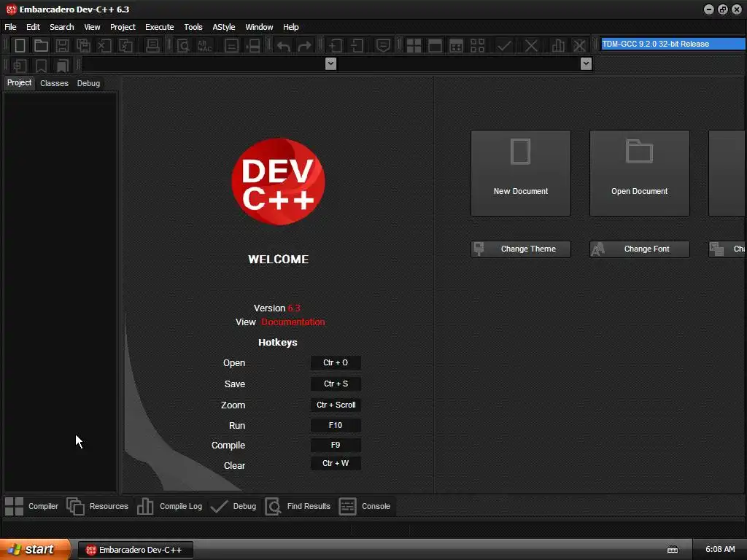Viewport: 747px width, 560px height.
Task: Open the Find Results bottom tab
Action: coord(298,506)
